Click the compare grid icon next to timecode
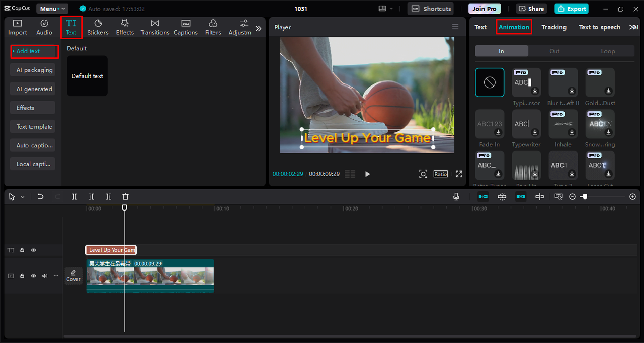 pyautogui.click(x=350, y=174)
